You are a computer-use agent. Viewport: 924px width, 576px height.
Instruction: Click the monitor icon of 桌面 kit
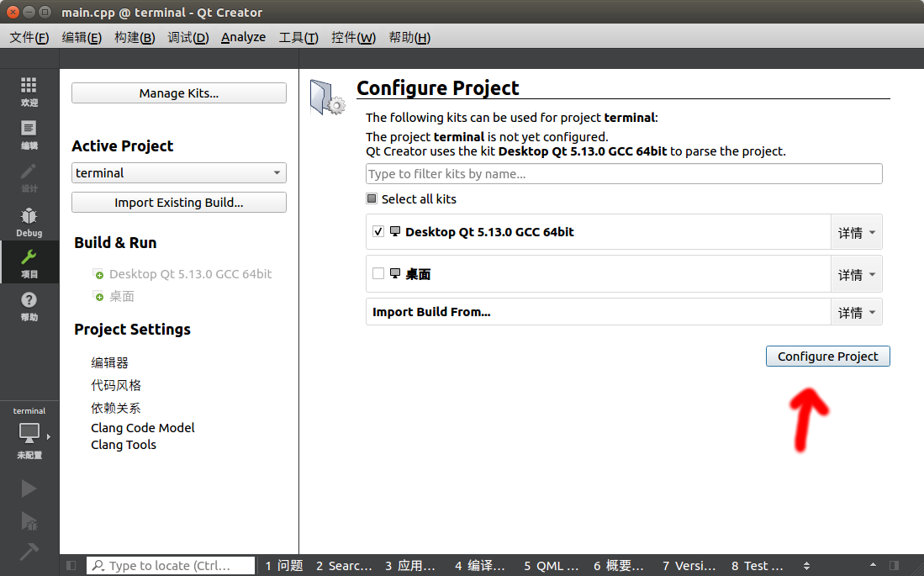[395, 273]
